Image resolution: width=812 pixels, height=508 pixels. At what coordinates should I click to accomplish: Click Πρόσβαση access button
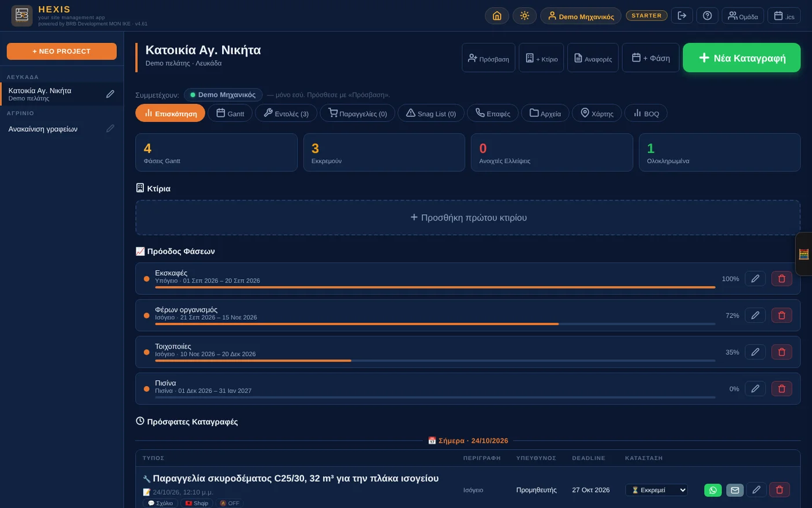(488, 57)
